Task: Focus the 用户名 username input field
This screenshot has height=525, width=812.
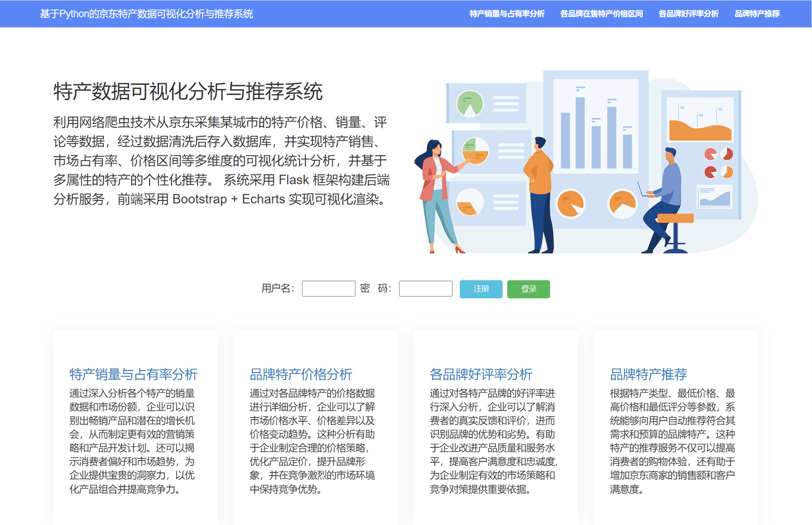Action: [x=328, y=289]
